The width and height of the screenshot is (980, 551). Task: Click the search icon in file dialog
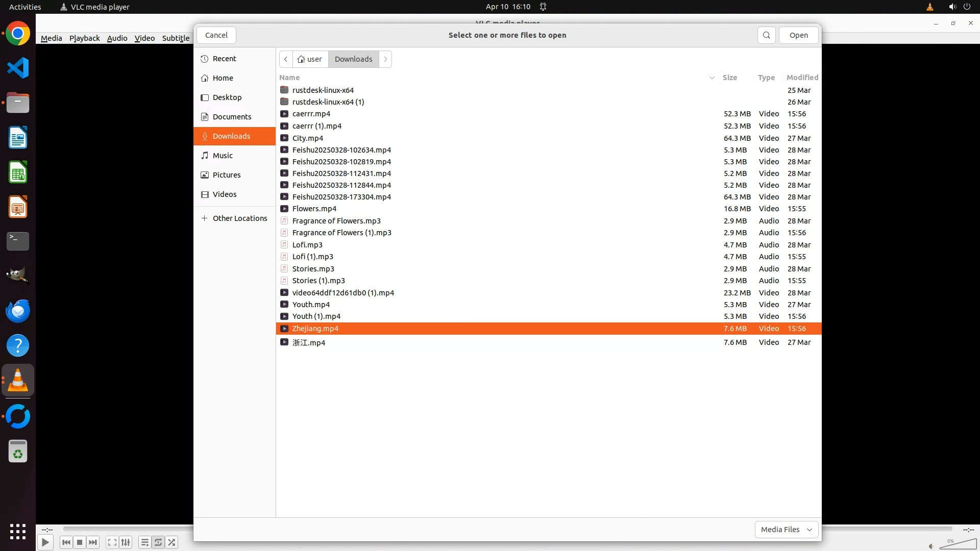(x=766, y=35)
